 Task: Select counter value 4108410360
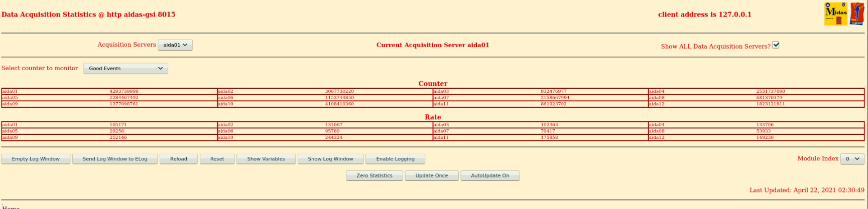click(x=339, y=104)
